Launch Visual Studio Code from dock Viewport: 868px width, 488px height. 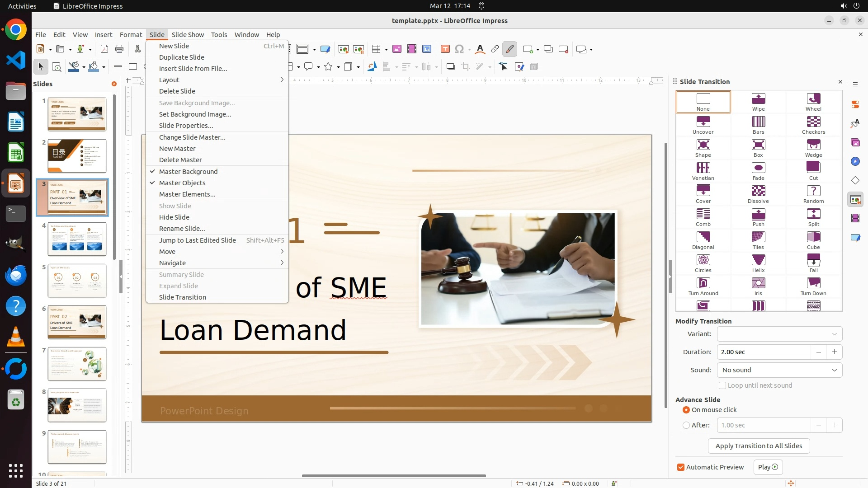pos(16,60)
